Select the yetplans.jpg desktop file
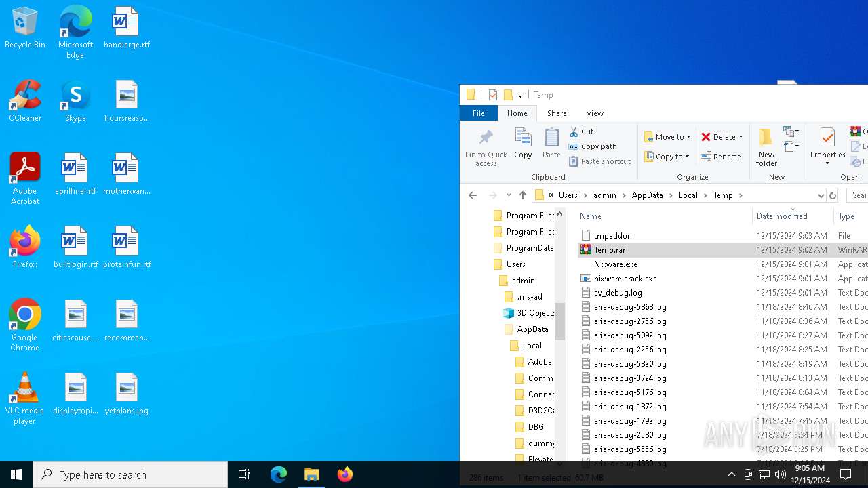The image size is (868, 488). tap(126, 394)
